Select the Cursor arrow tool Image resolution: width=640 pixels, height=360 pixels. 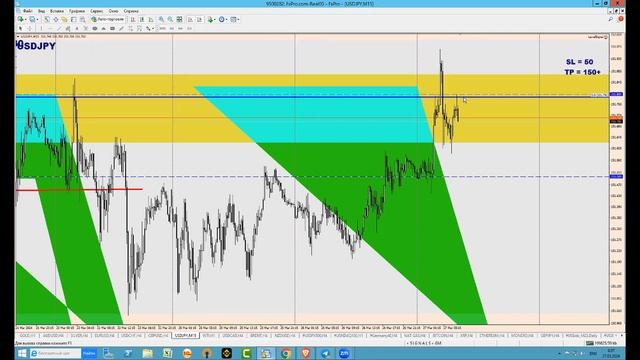[20, 29]
